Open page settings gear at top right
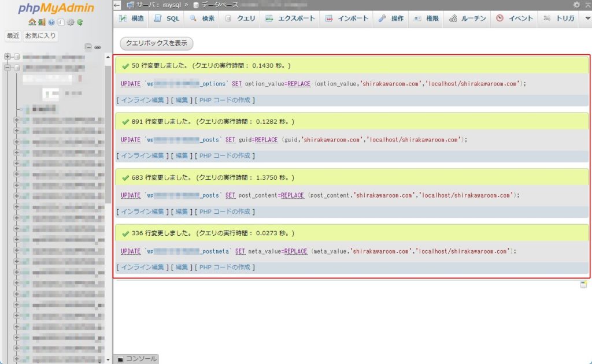 576,5
